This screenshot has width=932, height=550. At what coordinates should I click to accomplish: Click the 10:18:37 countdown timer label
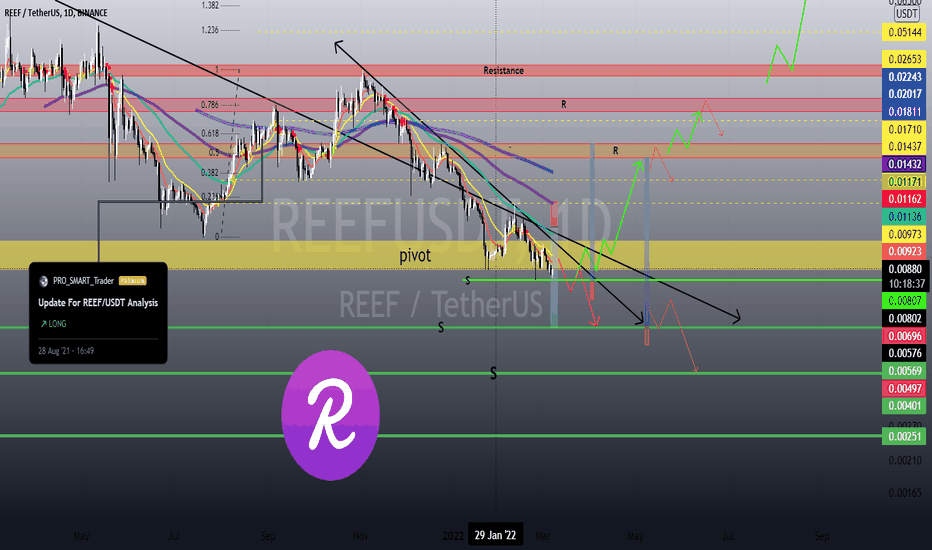(x=905, y=284)
